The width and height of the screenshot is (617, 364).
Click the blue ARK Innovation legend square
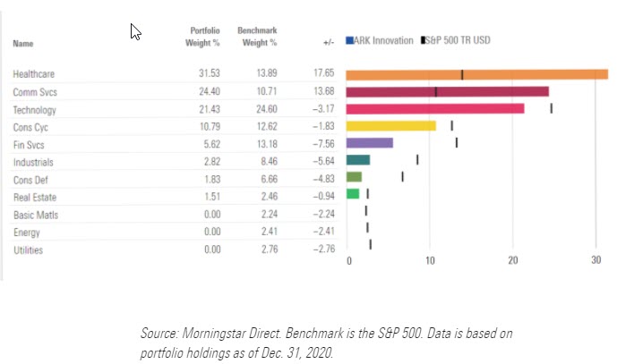pos(348,40)
